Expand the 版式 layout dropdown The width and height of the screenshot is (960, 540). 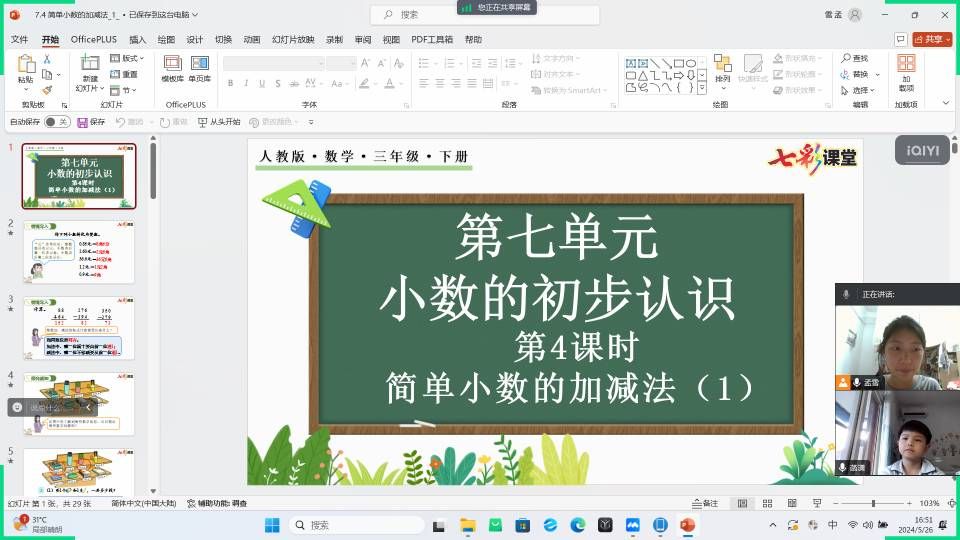tap(127, 59)
